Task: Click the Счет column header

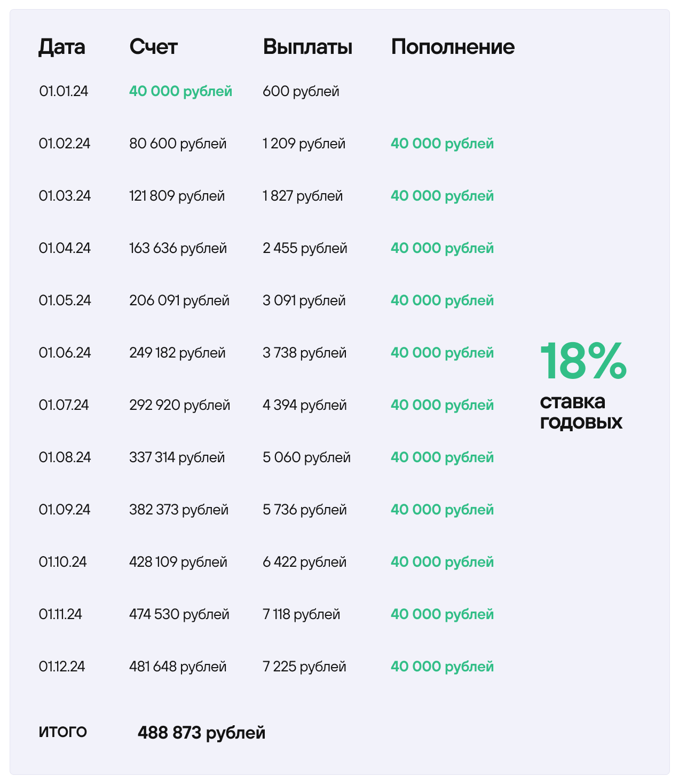Action: click(153, 47)
